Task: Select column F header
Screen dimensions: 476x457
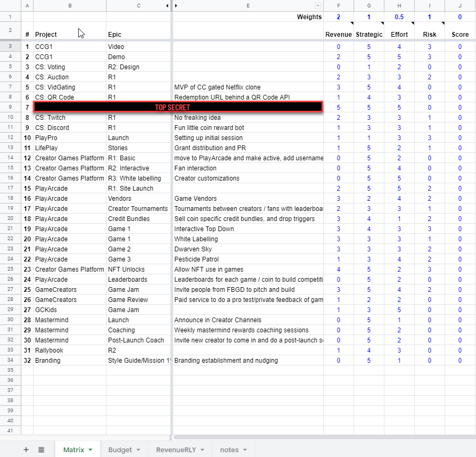Action: coord(339,6)
